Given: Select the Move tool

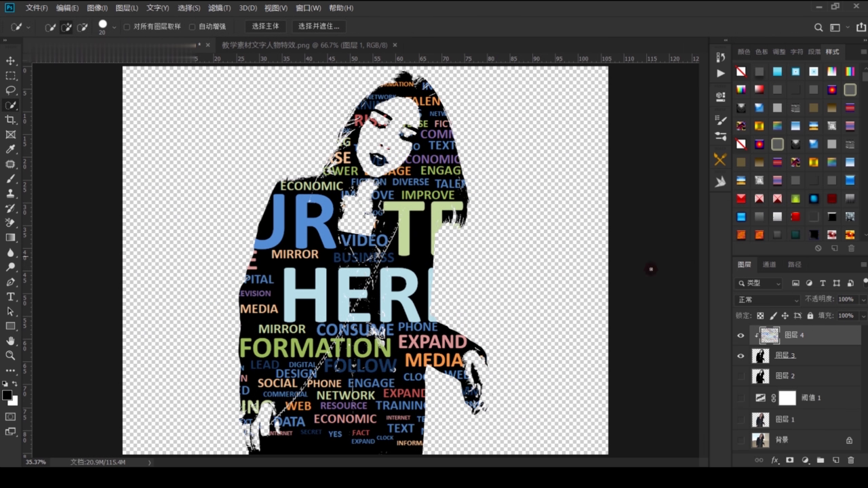Looking at the screenshot, I should (10, 61).
